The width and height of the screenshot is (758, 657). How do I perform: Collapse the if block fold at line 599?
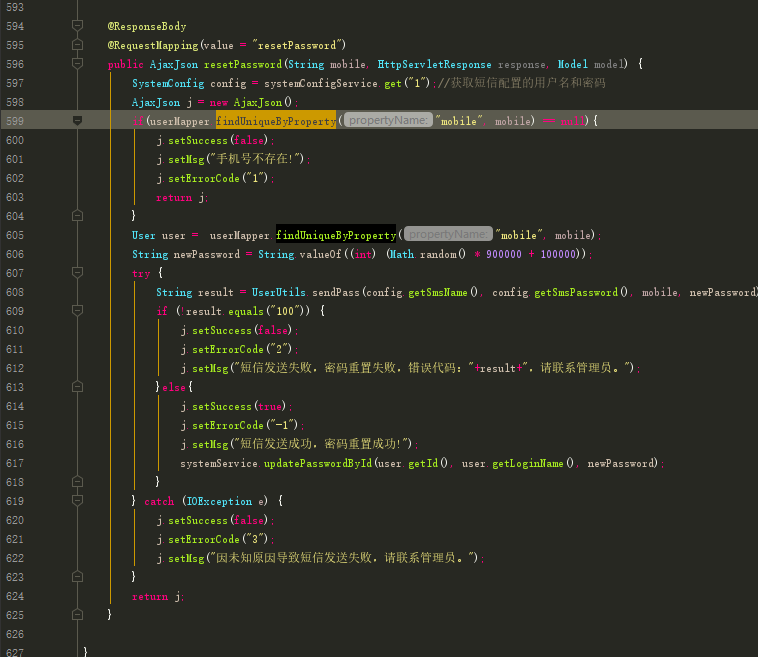coord(77,120)
